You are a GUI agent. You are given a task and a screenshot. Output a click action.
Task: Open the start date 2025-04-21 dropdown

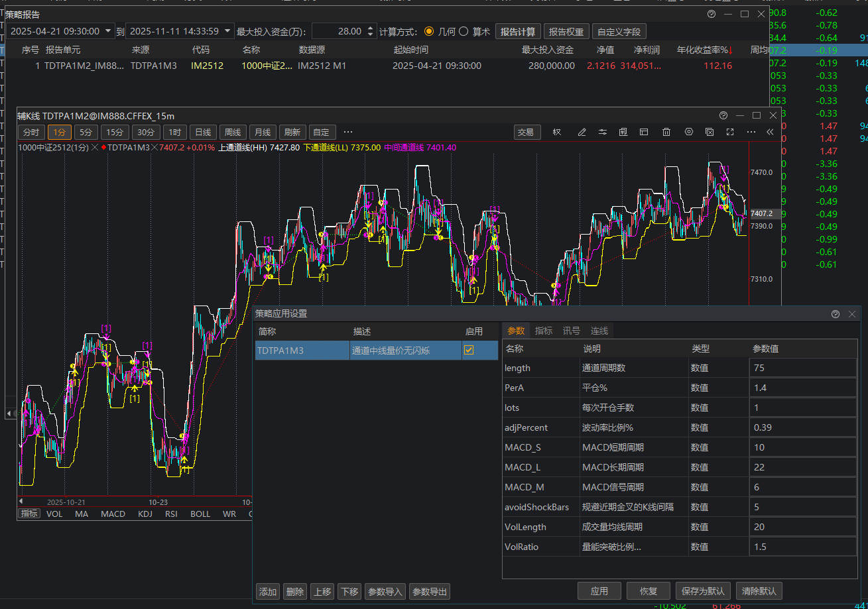pyautogui.click(x=109, y=31)
